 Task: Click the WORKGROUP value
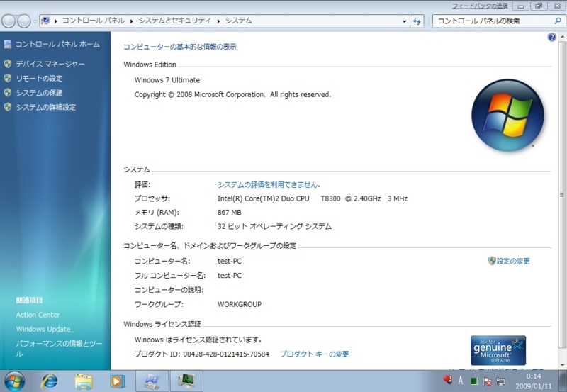(x=240, y=304)
